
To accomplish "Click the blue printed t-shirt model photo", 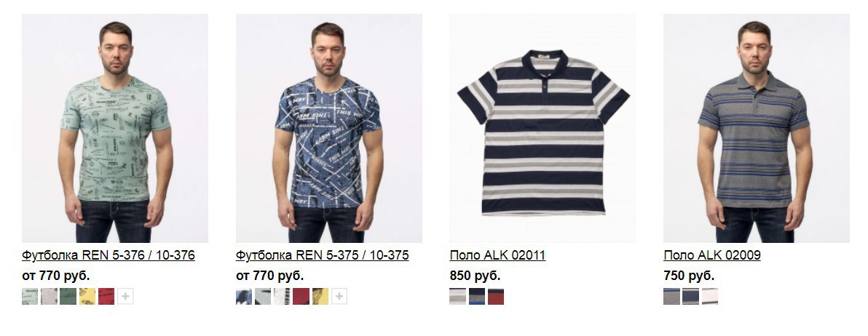I will click(329, 128).
